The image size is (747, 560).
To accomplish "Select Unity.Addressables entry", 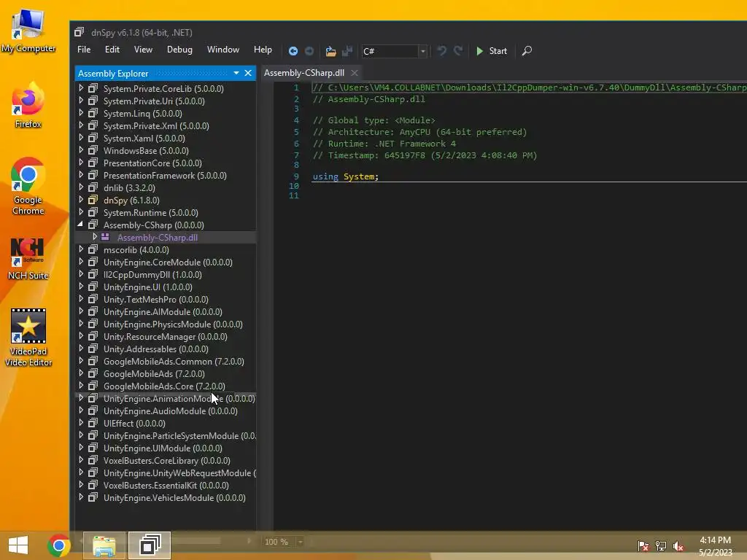I will pyautogui.click(x=156, y=349).
